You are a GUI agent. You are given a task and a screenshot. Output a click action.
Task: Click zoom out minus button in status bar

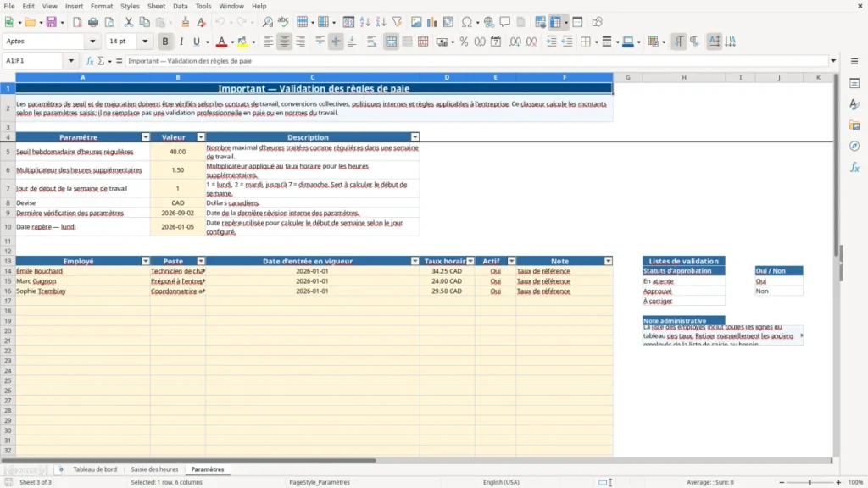coord(782,482)
